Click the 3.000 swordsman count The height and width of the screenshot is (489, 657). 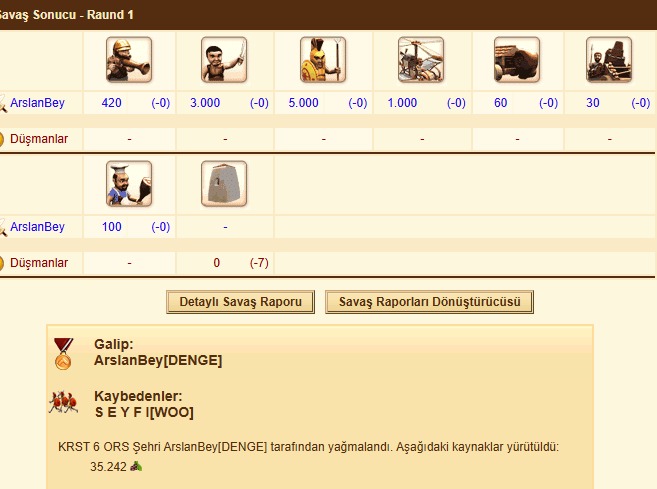pos(205,103)
